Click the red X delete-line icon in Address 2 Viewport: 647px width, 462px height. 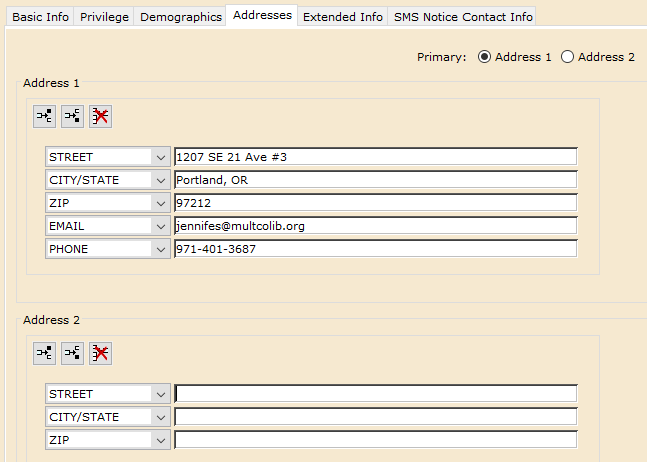coord(100,353)
